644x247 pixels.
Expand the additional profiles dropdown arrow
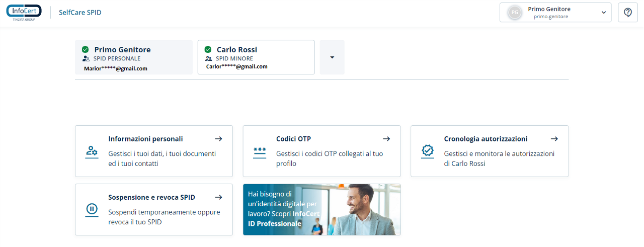[332, 57]
